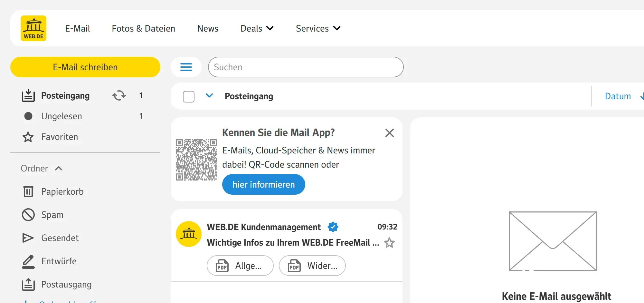The width and height of the screenshot is (644, 303).
Task: Click the Postausgang outbox tray icon
Action: (x=28, y=284)
